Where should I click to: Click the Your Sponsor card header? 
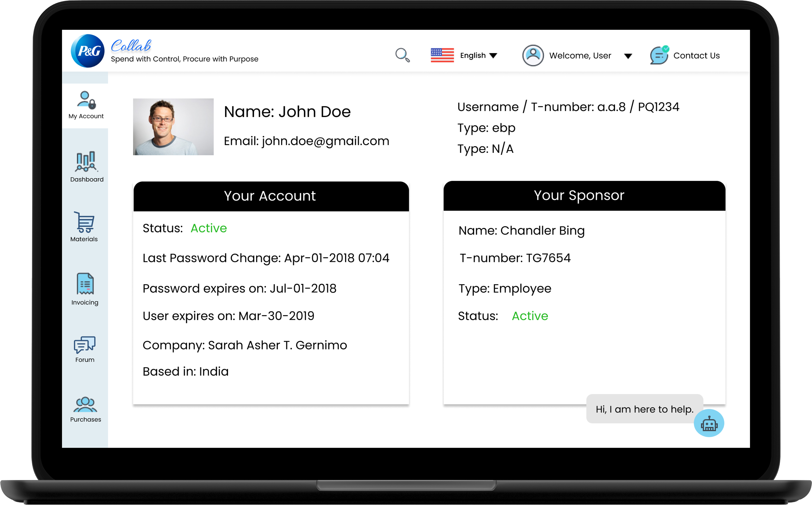click(x=584, y=196)
